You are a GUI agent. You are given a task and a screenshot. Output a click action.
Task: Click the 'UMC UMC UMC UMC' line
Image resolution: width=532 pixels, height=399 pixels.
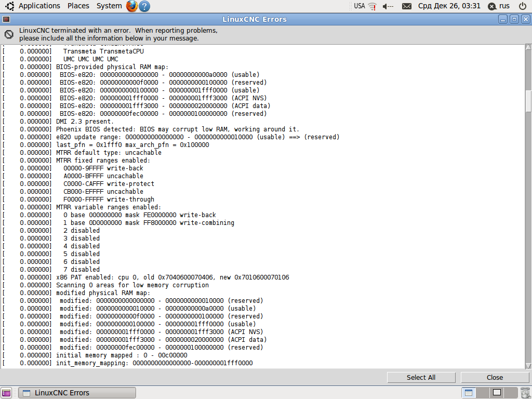pos(91,59)
